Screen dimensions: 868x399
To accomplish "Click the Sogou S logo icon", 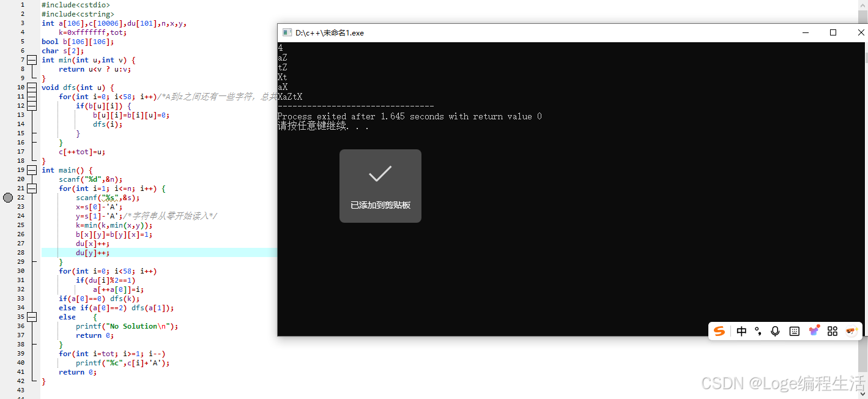I will pyautogui.click(x=719, y=331).
